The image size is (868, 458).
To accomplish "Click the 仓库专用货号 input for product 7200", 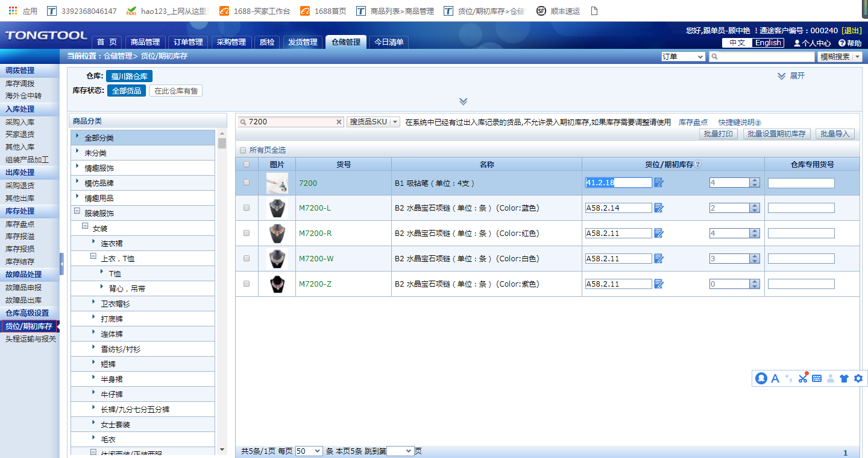I will (x=800, y=182).
